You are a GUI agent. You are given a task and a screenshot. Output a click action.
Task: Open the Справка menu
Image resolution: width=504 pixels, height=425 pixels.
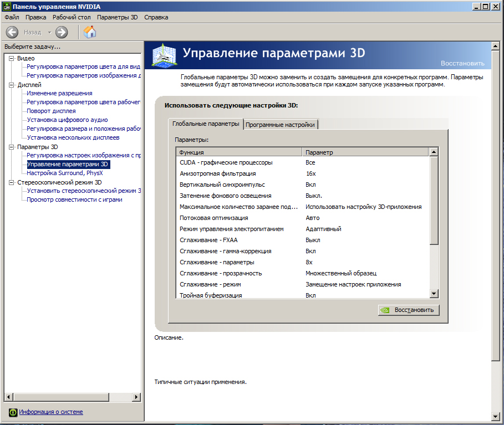click(156, 17)
